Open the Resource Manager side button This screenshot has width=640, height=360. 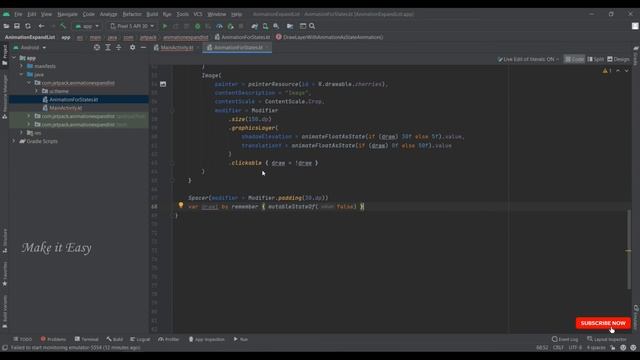pyautogui.click(x=4, y=97)
